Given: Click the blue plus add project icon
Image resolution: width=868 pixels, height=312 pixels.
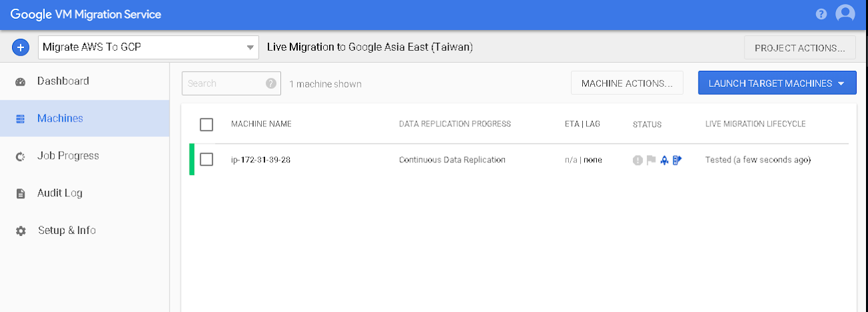Looking at the screenshot, I should (x=21, y=47).
